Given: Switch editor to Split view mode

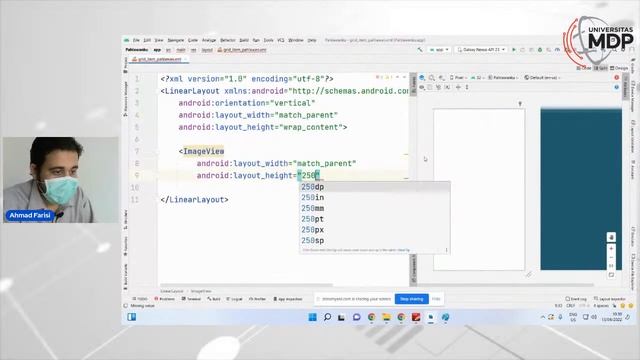Looking at the screenshot, I should point(600,68).
